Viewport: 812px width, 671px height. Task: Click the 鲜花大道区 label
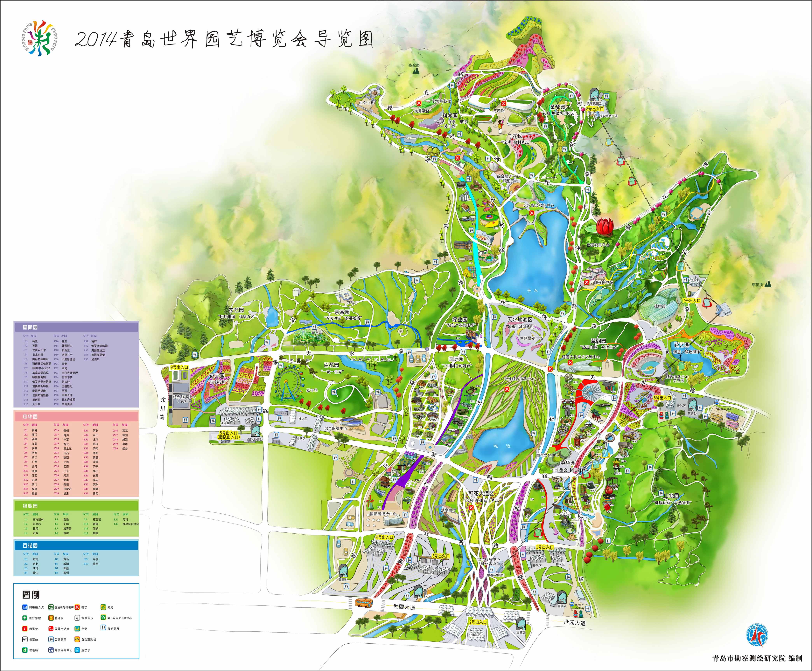(x=481, y=494)
